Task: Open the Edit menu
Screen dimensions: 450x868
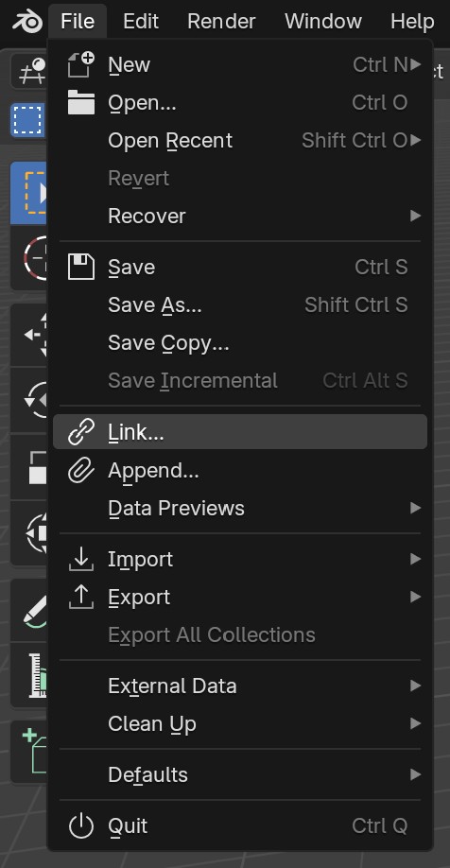Action: tap(141, 22)
